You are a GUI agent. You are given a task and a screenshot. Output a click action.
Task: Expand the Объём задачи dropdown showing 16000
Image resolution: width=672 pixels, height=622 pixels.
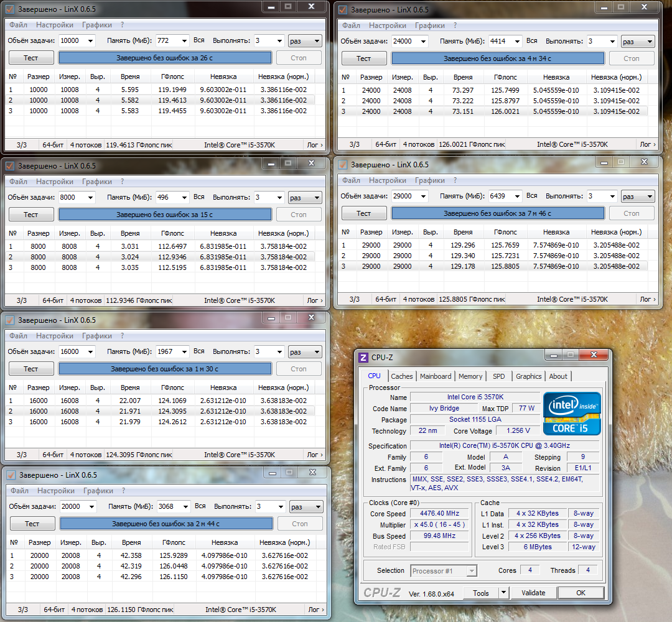pos(90,351)
